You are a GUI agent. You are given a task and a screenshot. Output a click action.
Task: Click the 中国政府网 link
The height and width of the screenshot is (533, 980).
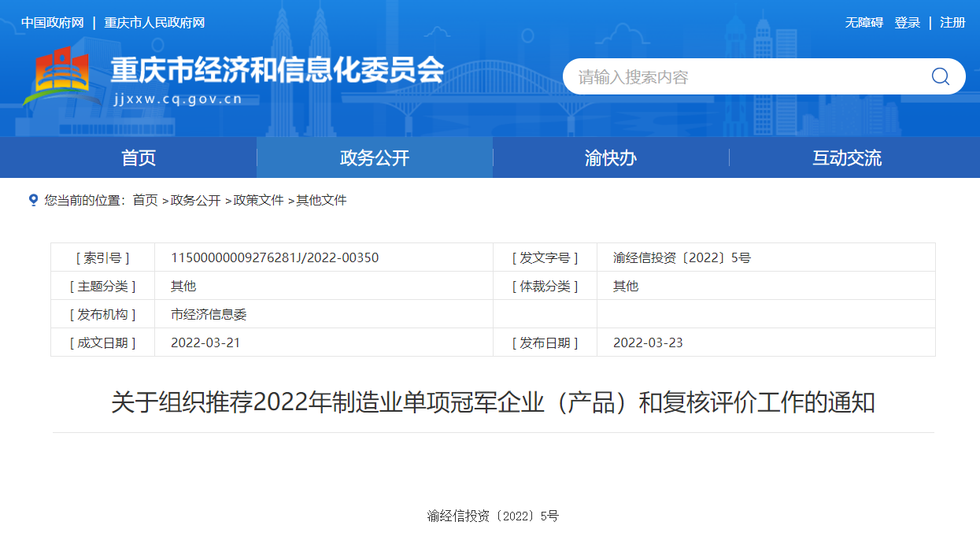point(52,22)
